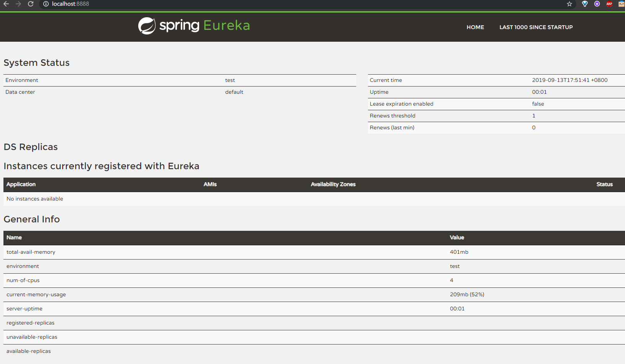Go back using the browser back arrow
625x364 pixels.
tap(6, 4)
